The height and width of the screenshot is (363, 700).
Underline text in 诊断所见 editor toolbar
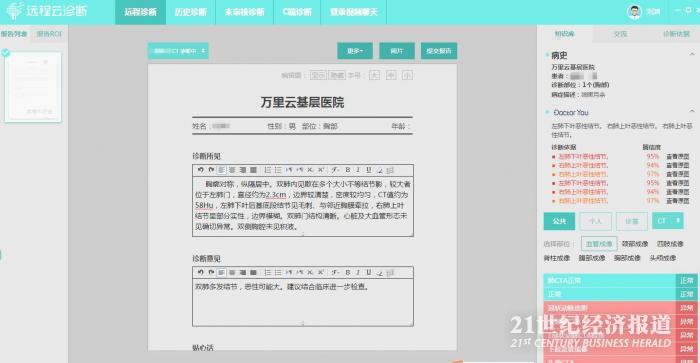[368, 170]
